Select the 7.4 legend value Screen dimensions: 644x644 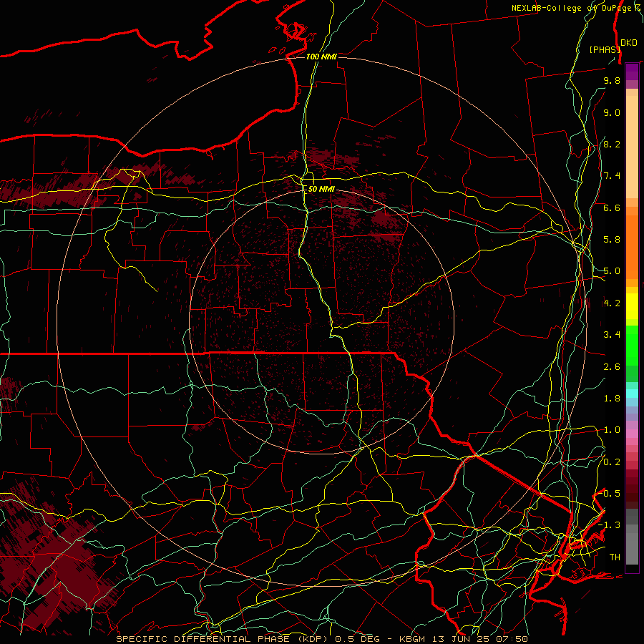point(612,176)
